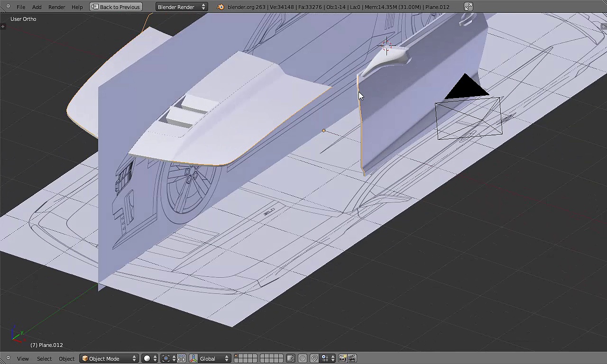Click the Back to Previous button

click(116, 7)
